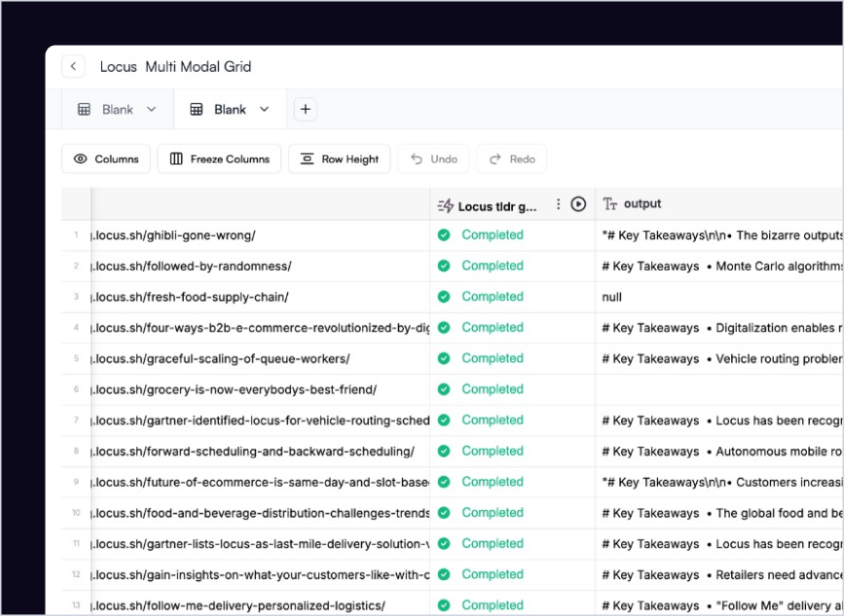Go back using the chevron button
Screen dimensions: 844x616
(x=73, y=67)
